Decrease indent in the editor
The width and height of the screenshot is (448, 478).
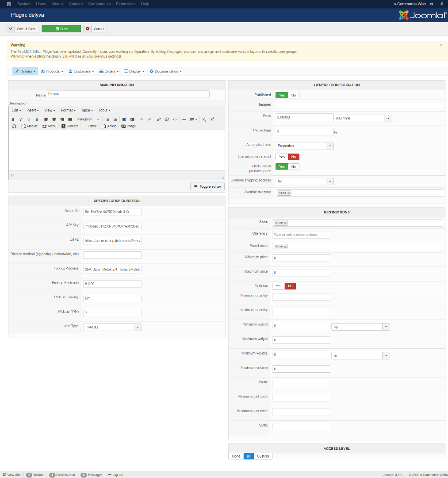pyautogui.click(x=124, y=119)
